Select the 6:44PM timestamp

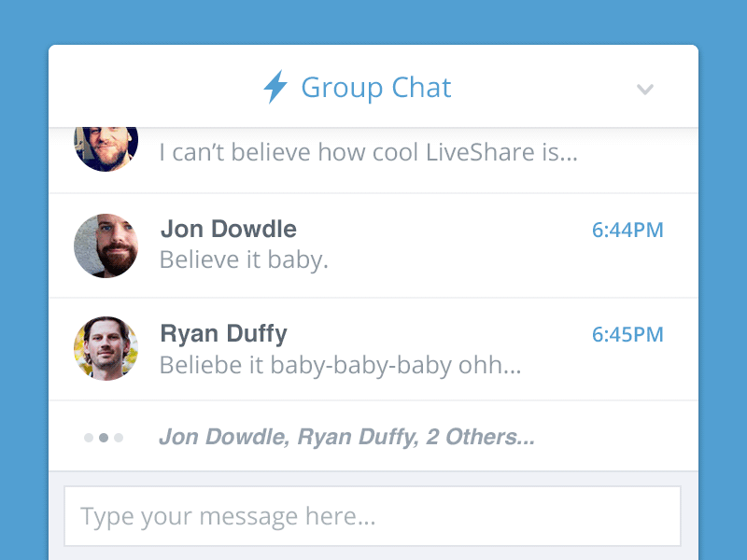pyautogui.click(x=628, y=230)
